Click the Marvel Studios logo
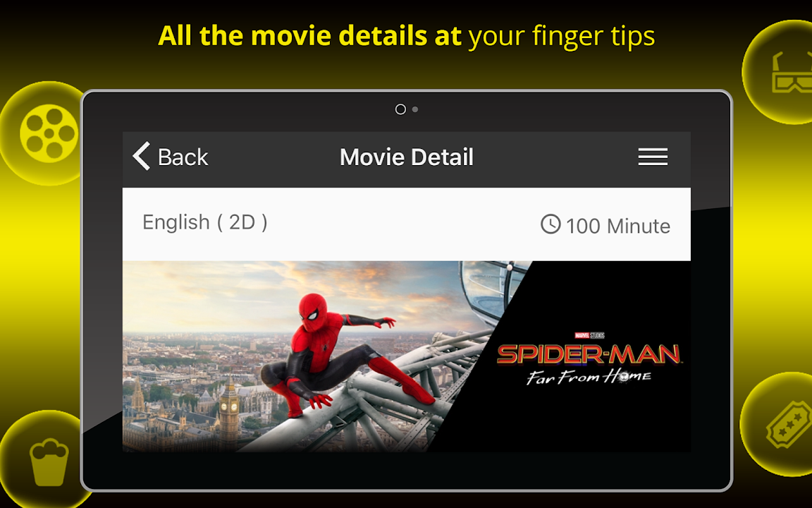 (589, 335)
